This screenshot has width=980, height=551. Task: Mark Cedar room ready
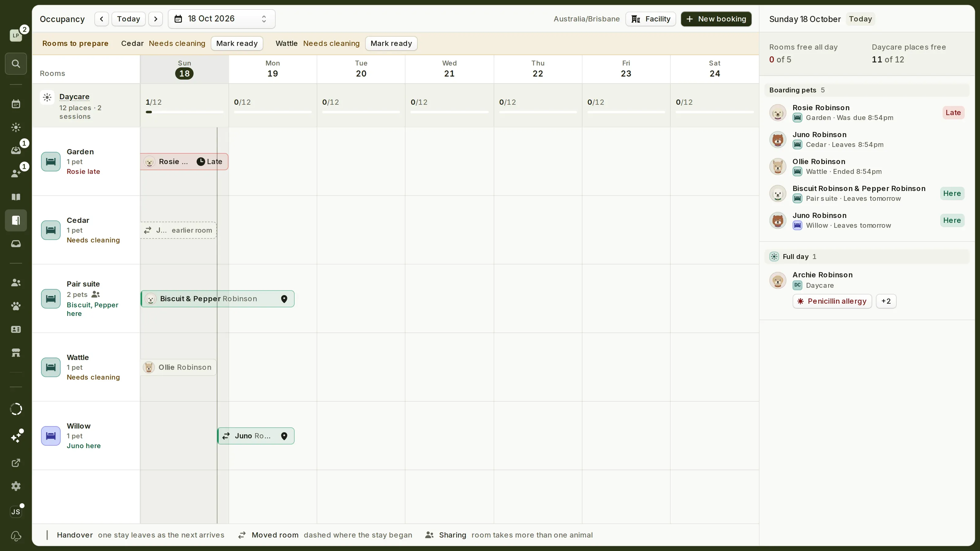point(237,43)
